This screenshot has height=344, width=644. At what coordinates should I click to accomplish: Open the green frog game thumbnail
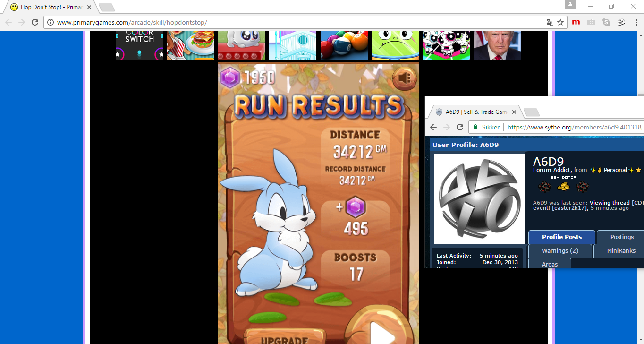(395, 45)
